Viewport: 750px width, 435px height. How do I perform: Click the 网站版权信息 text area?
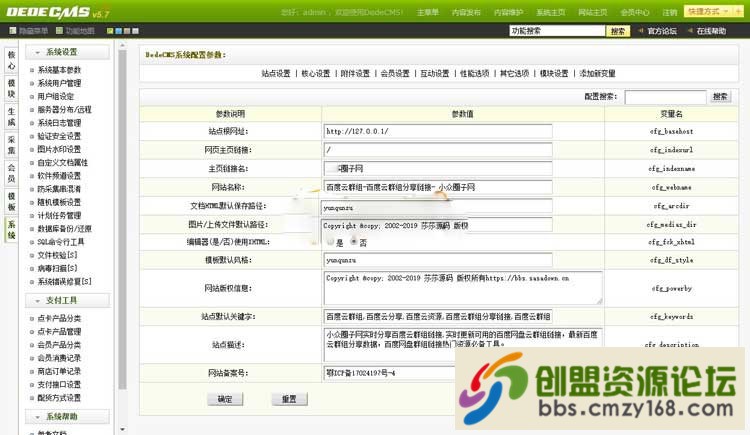tap(463, 288)
